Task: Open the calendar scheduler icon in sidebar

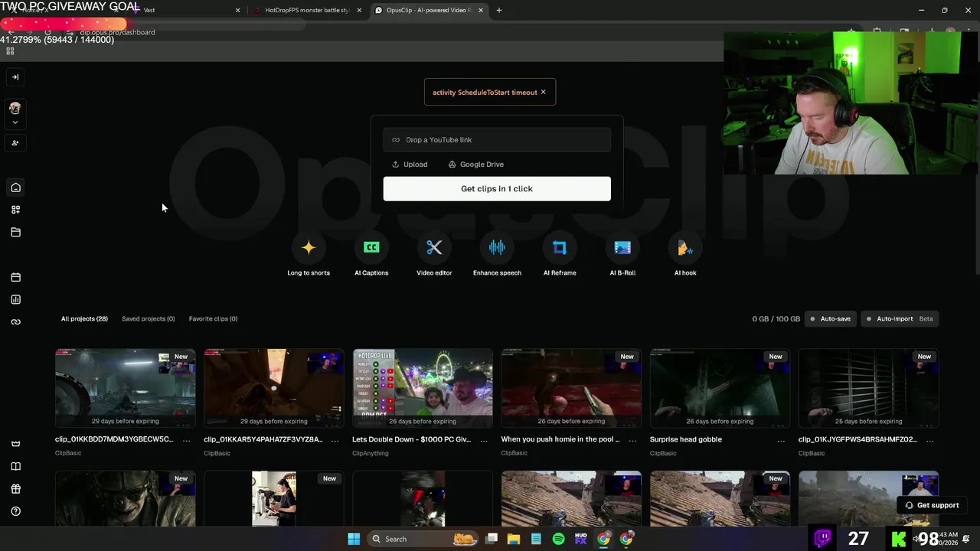Action: [15, 277]
